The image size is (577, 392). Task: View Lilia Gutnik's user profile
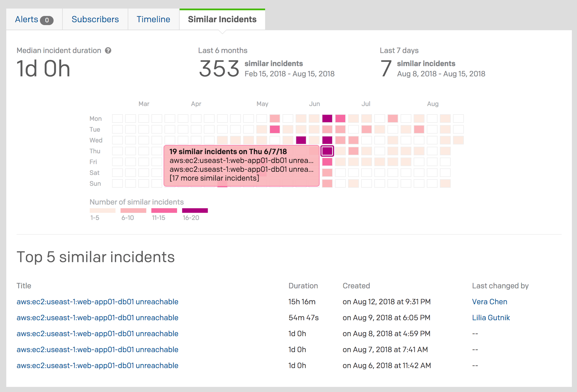(x=491, y=318)
